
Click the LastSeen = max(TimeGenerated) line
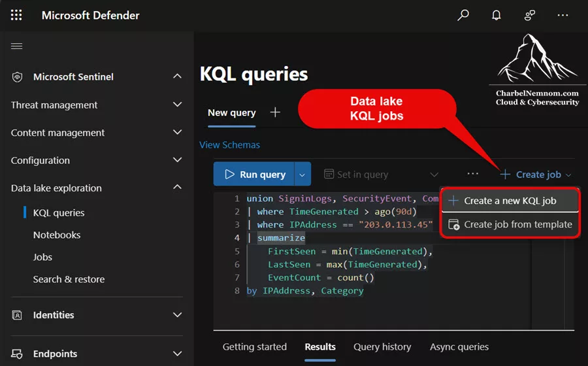348,265
